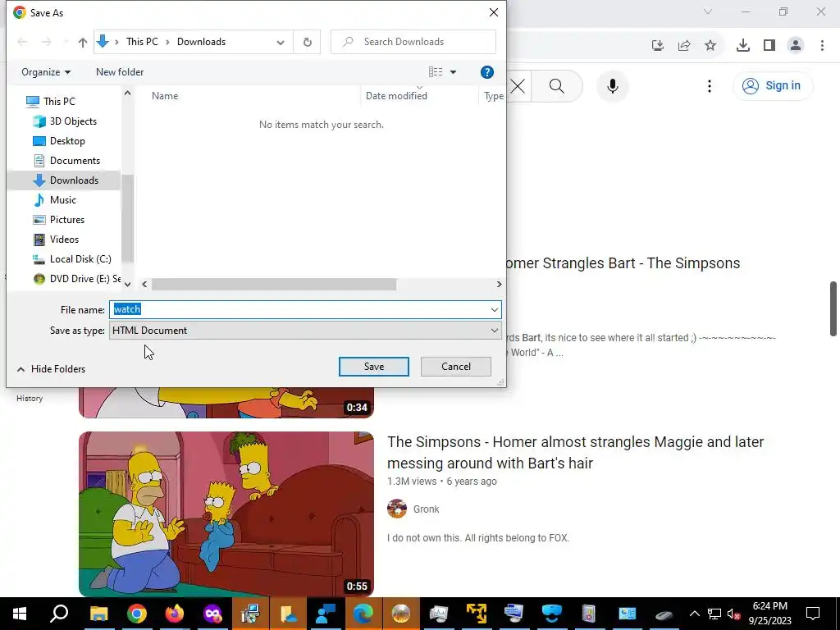Bookmark this tab with the star icon
This screenshot has width=840, height=630.
click(710, 46)
